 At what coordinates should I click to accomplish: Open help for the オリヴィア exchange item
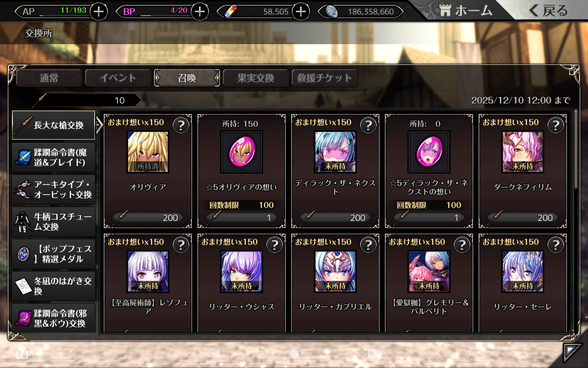pos(181,126)
